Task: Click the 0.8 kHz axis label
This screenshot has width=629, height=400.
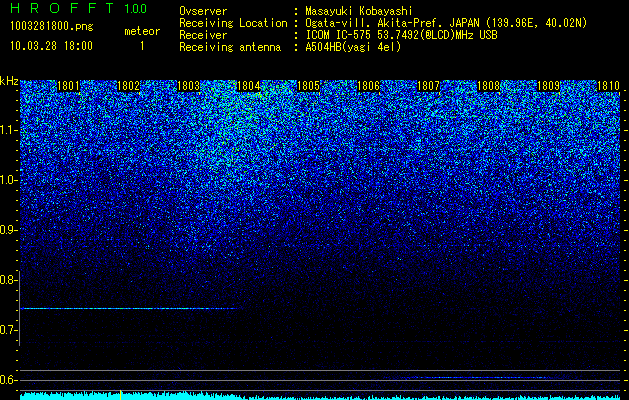Action: click(8, 280)
